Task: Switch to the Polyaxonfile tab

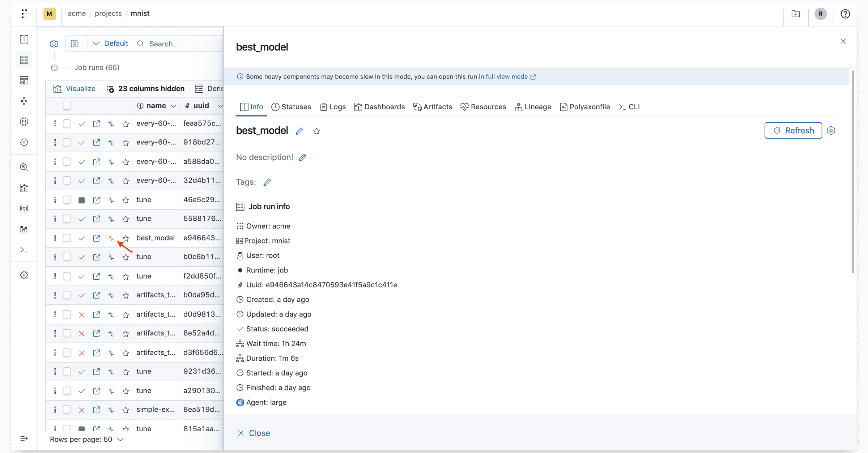Action: pyautogui.click(x=584, y=107)
